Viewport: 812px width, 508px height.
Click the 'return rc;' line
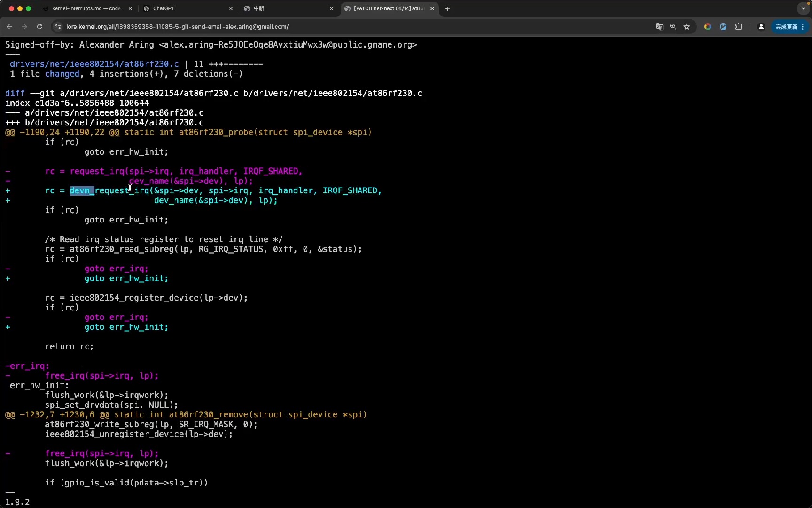(70, 347)
